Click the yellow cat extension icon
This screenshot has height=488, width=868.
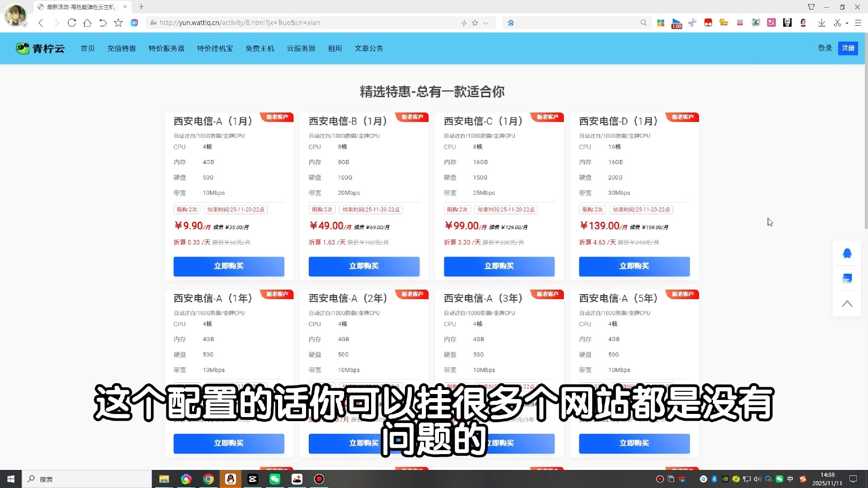[724, 23]
